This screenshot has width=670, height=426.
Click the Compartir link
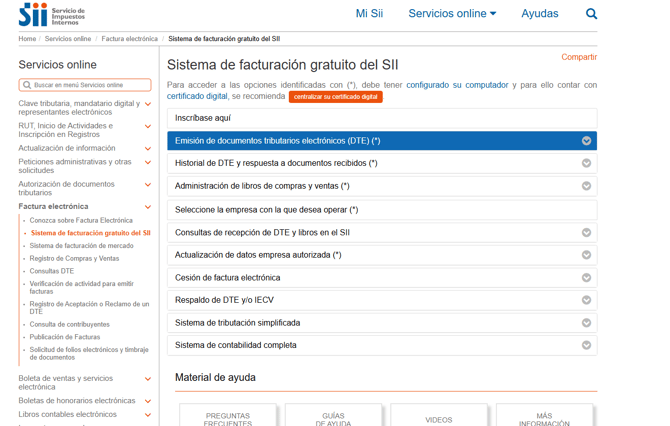(579, 57)
